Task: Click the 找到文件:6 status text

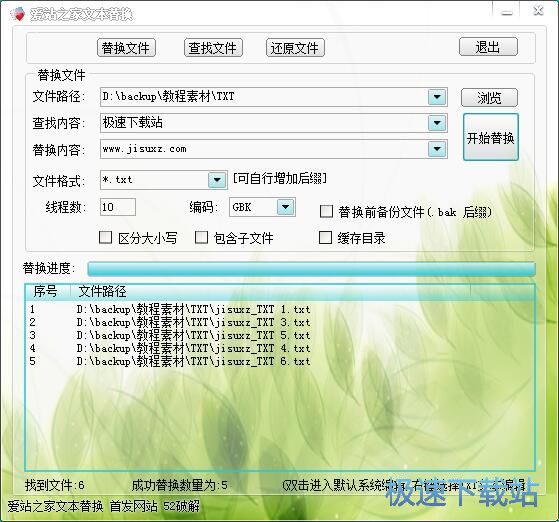Action: click(55, 485)
